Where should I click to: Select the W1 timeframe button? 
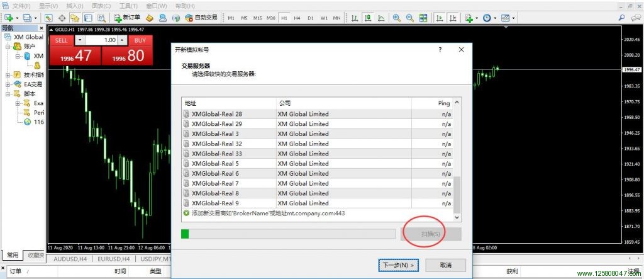(x=324, y=18)
